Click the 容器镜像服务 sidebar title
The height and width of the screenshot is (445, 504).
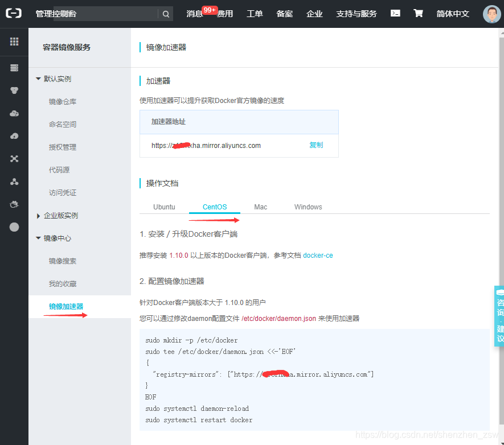(67, 47)
